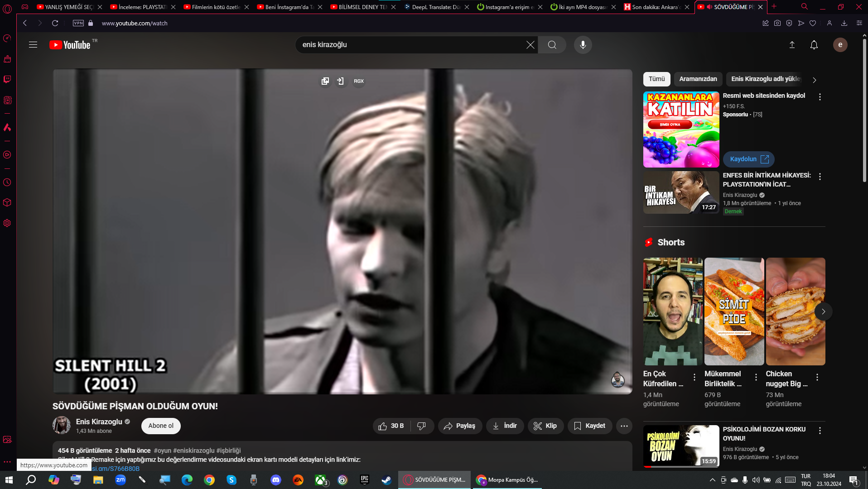This screenshot has height=489, width=868.
Task: Open Extensions cube icon in the sidebar
Action: coord(7,202)
